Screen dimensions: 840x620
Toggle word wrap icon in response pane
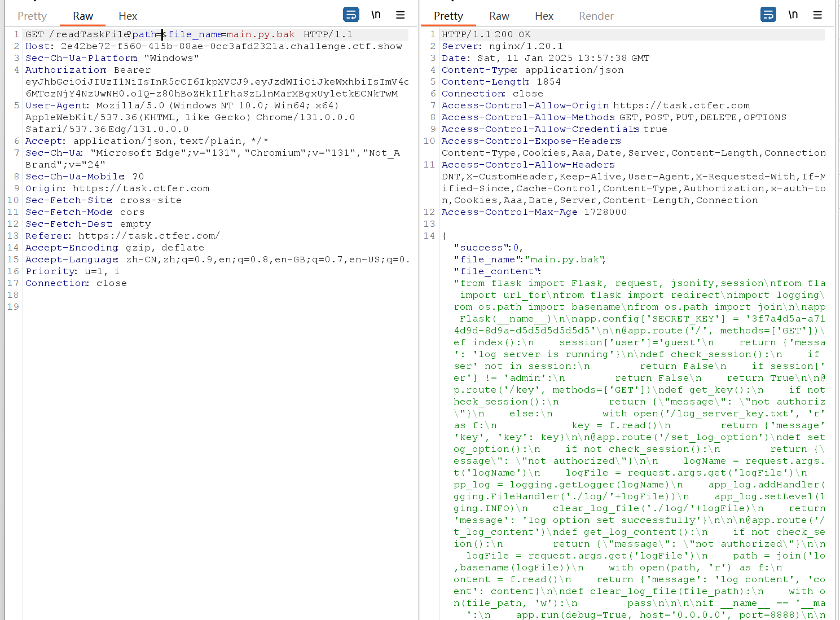(768, 15)
